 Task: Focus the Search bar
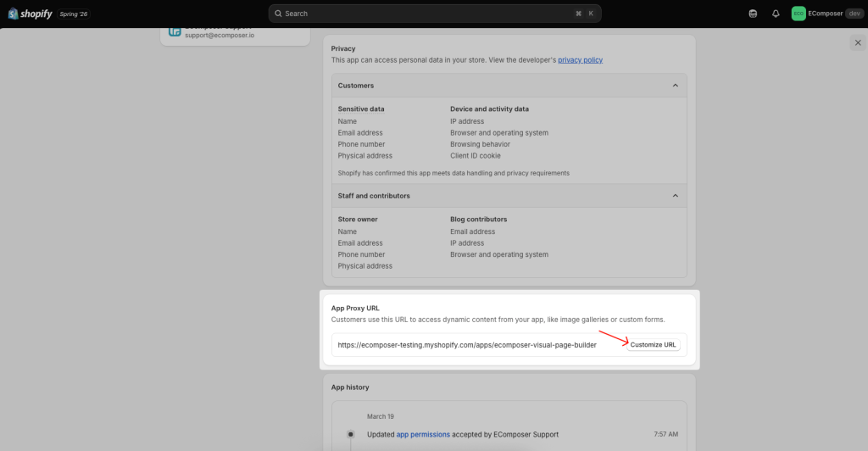pyautogui.click(x=435, y=14)
